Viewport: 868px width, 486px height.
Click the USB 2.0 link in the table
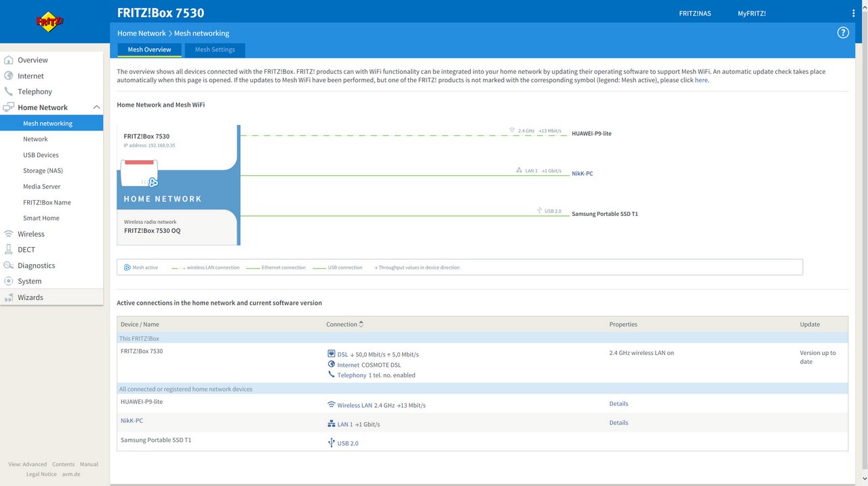pyautogui.click(x=348, y=443)
